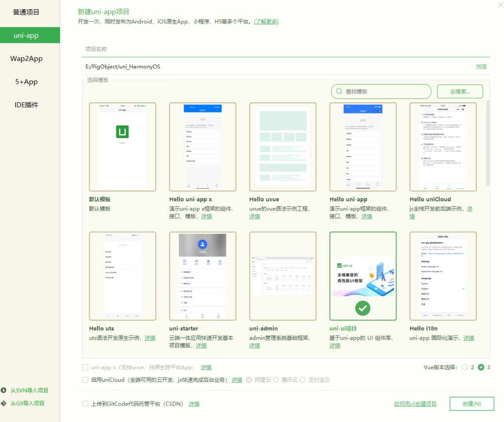This screenshot has width=504, height=422.
Task: Click the SVN import icon
Action: (3, 390)
